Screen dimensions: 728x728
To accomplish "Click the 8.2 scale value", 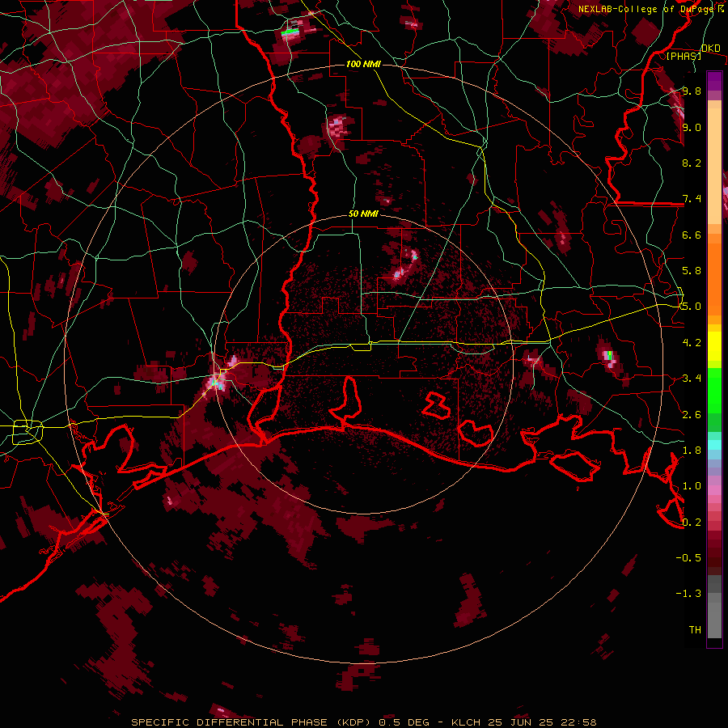I will 692,163.
